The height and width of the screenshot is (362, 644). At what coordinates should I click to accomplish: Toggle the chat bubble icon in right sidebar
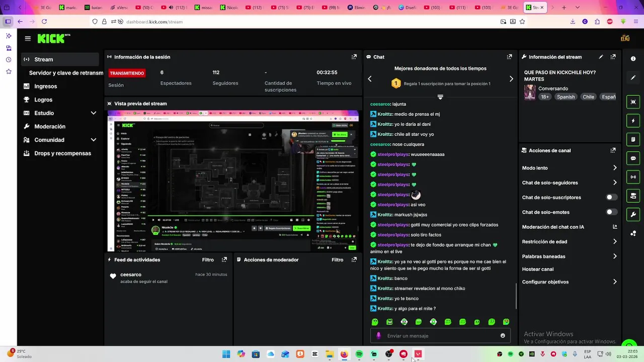pos(633,158)
